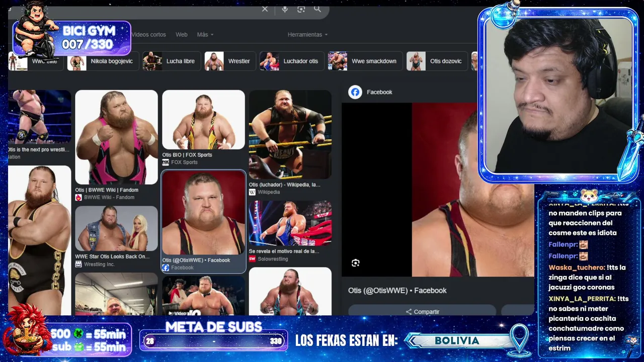Open the Otis black singlet with chain thumbnail
The image size is (644, 362).
tap(39, 240)
